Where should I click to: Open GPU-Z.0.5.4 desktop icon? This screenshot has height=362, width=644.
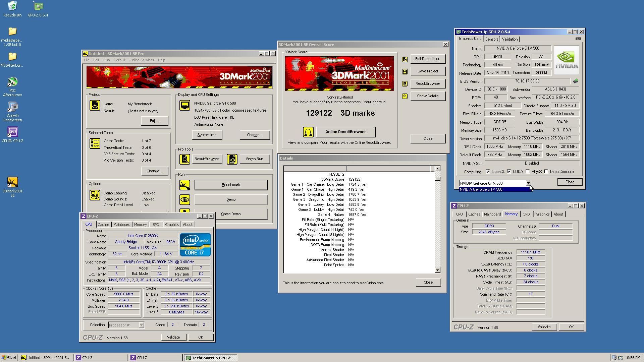click(x=38, y=9)
